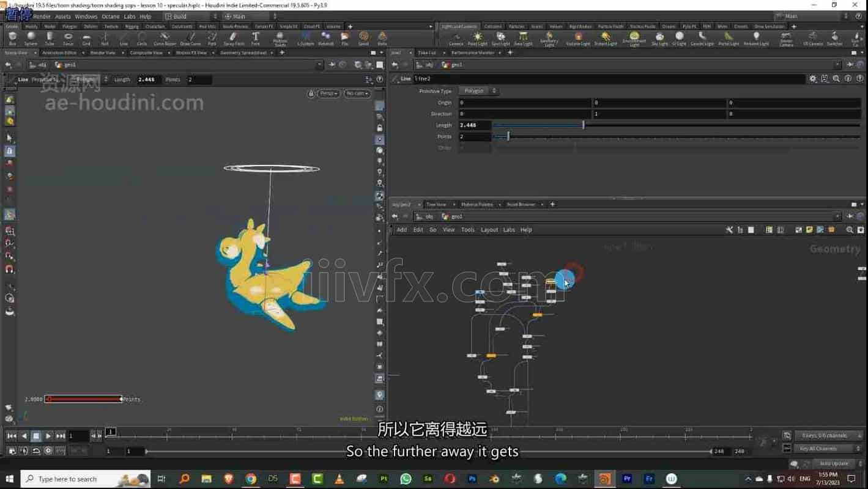Jump to the first frame
Screen dimensions: 868x489
12,436
